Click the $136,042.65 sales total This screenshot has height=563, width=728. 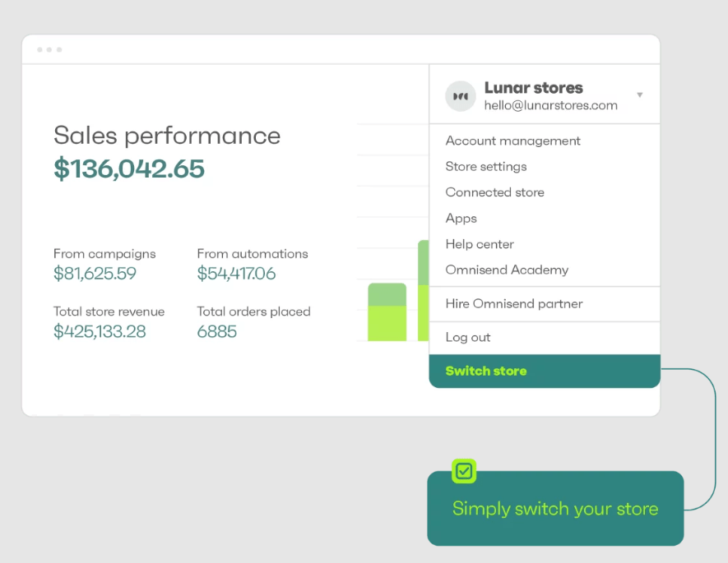coord(129,168)
